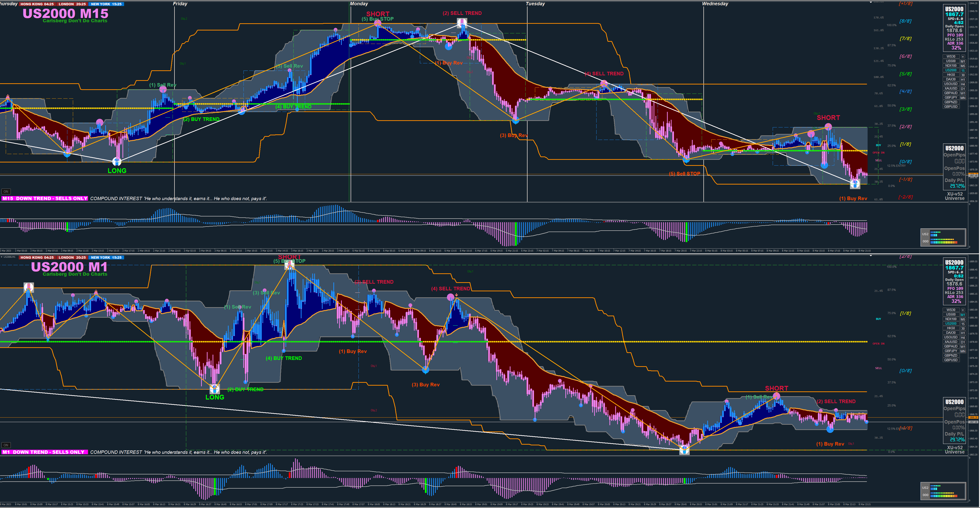Collapse symbol list with 'v' button in lower panel
This screenshot has width=980, height=508.
(x=963, y=310)
